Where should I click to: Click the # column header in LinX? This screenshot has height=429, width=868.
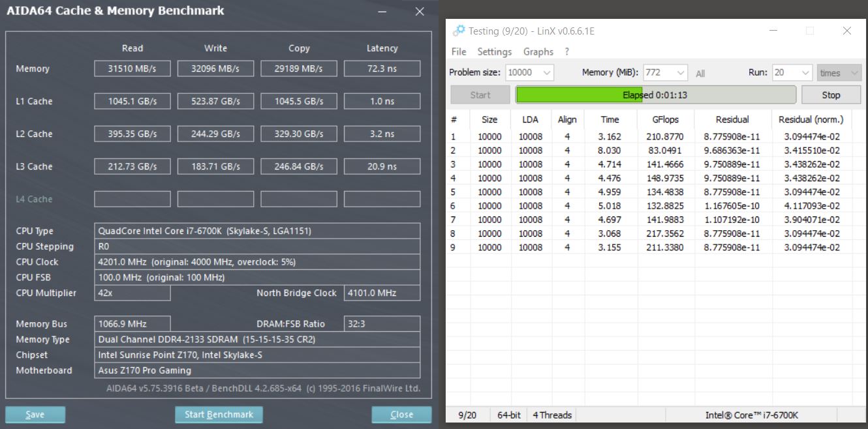(x=454, y=119)
